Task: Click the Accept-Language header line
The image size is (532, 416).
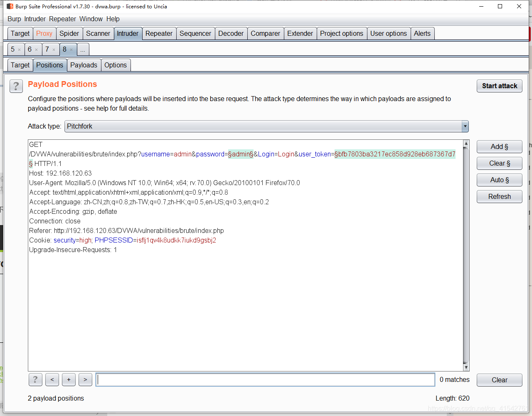Action: (x=149, y=202)
